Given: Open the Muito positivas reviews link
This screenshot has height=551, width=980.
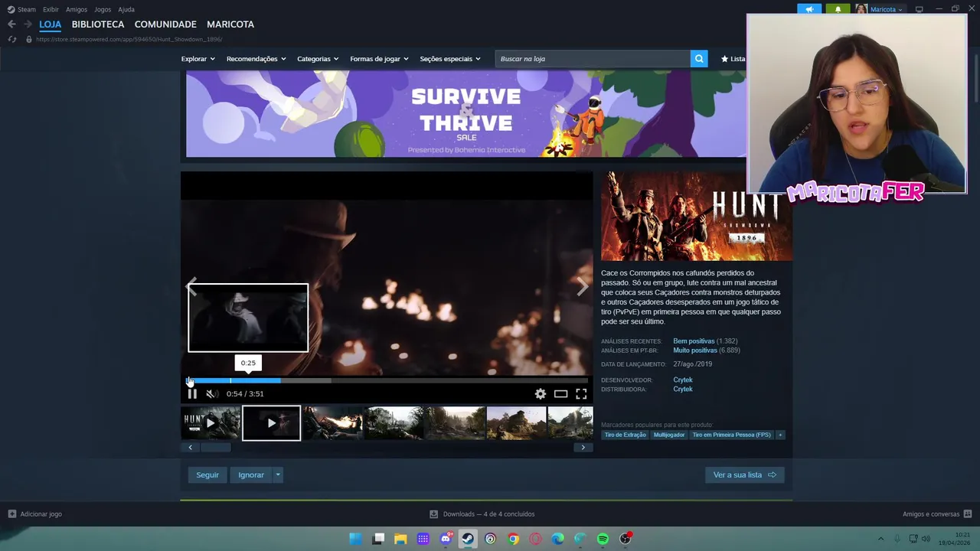Looking at the screenshot, I should pos(695,350).
